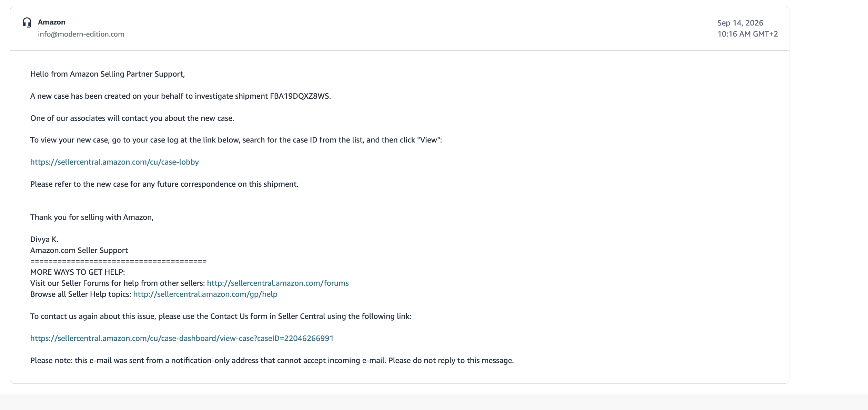Click the MORE WAYS TO GET HELP heading

78,272
